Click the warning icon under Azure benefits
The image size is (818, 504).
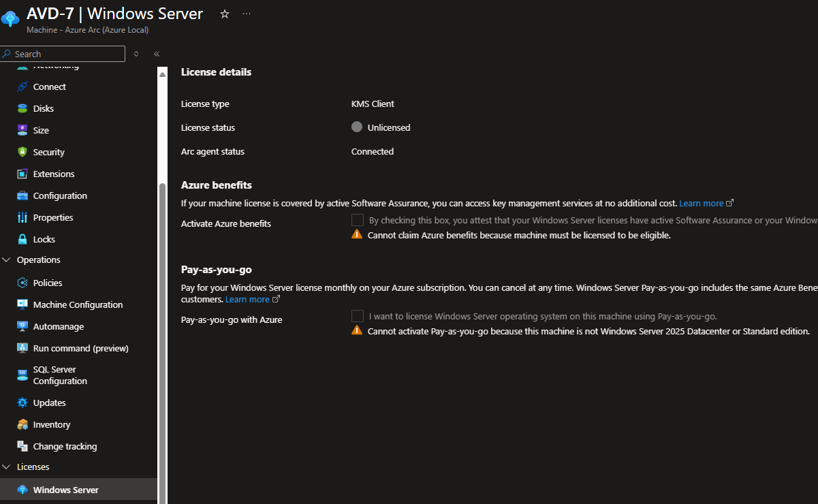357,234
